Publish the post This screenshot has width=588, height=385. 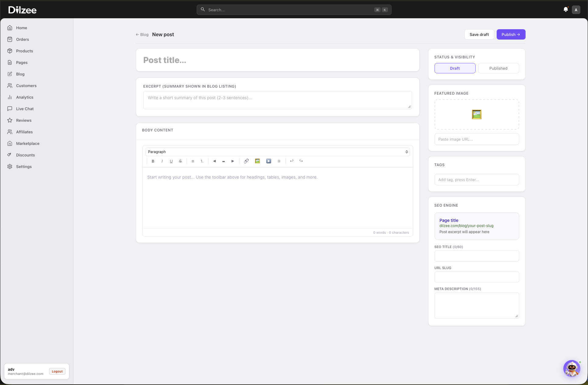(511, 34)
